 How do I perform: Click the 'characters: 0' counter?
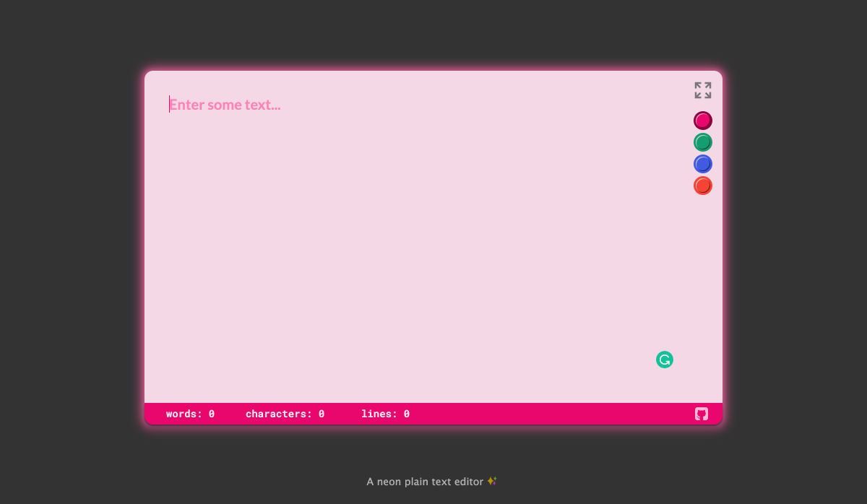[x=285, y=414]
